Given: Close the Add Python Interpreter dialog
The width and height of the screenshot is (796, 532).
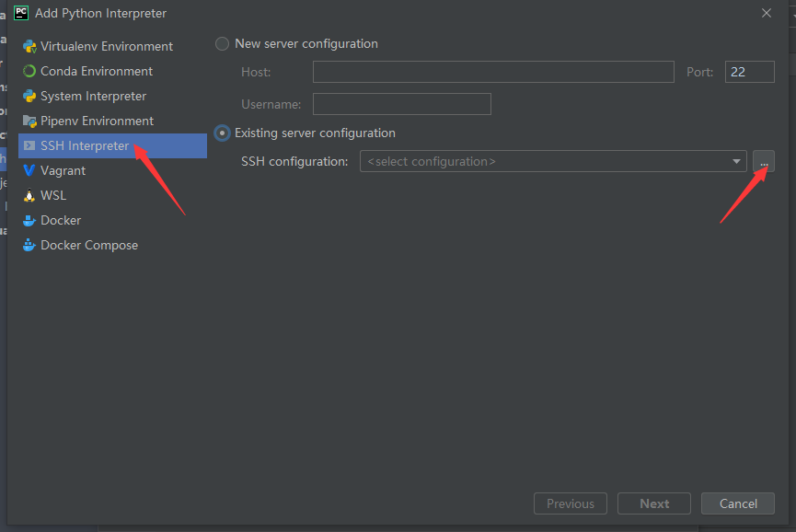Looking at the screenshot, I should coord(767,13).
